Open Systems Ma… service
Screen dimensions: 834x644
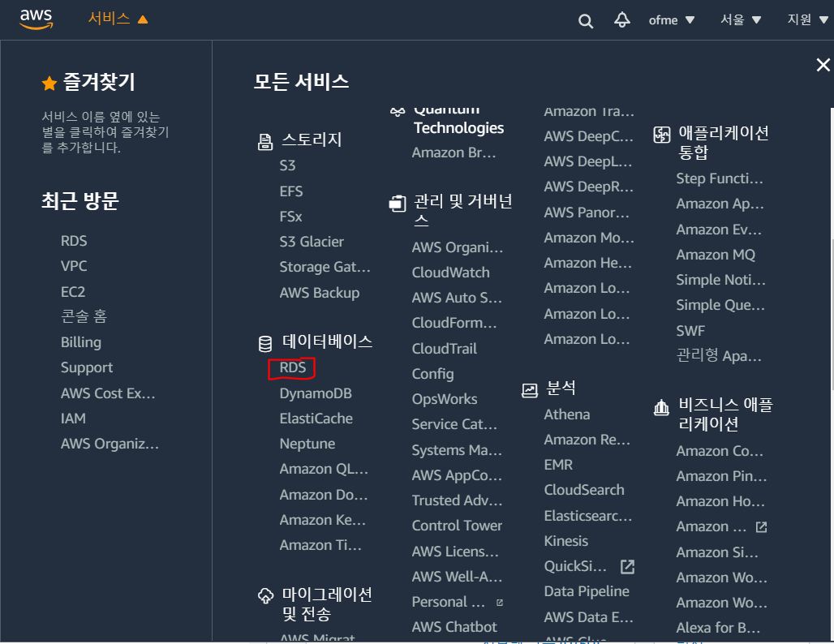pyautogui.click(x=457, y=450)
